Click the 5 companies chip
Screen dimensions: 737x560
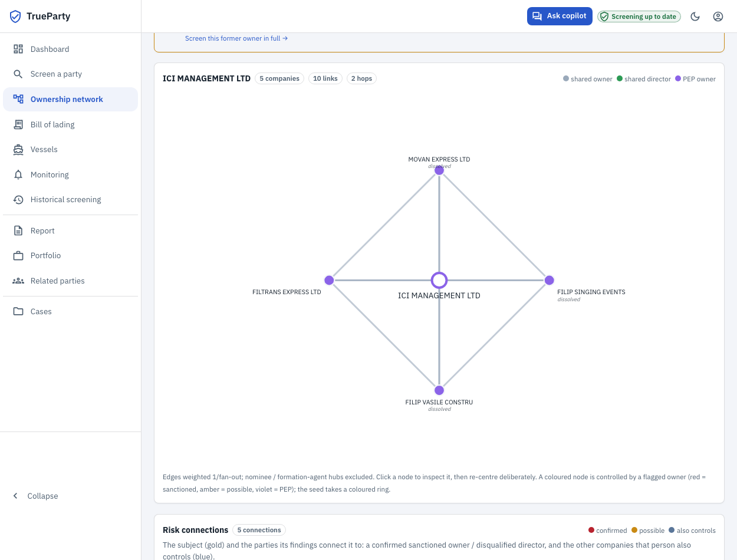[x=279, y=78]
